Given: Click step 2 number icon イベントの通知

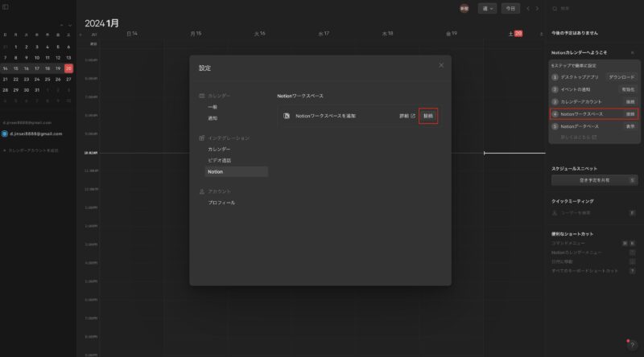Looking at the screenshot, I should click(x=555, y=89).
